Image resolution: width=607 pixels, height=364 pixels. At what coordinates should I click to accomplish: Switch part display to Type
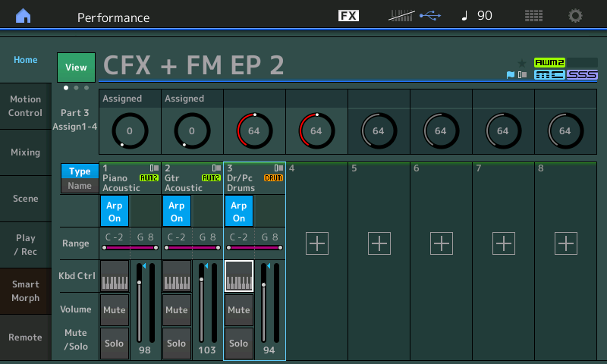[x=80, y=171]
